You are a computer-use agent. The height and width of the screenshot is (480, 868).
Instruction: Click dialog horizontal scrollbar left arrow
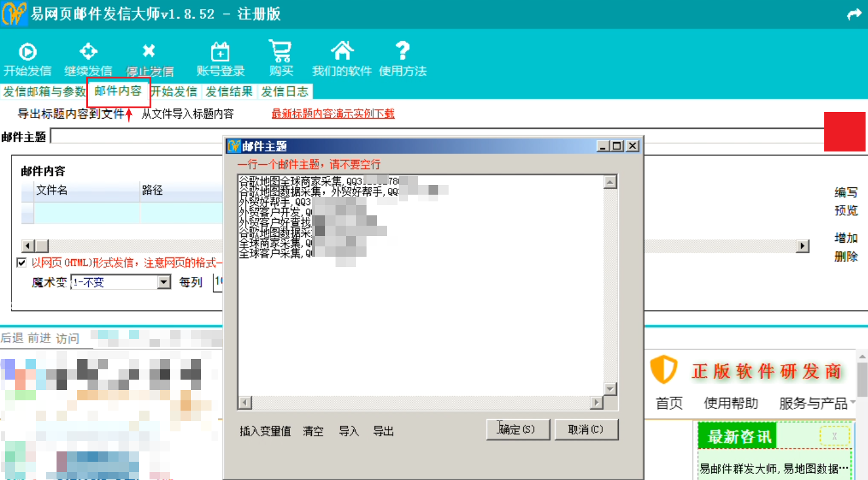(x=245, y=403)
